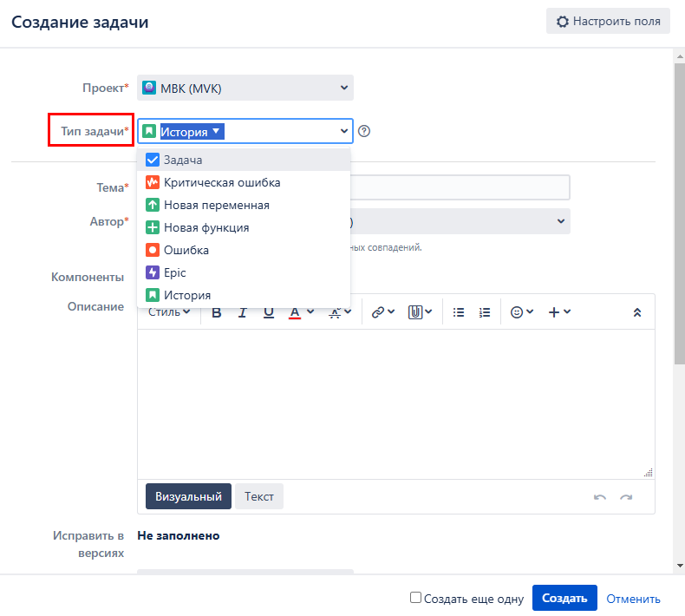Insert a numbered list
The height and width of the screenshot is (616, 685).
(485, 313)
